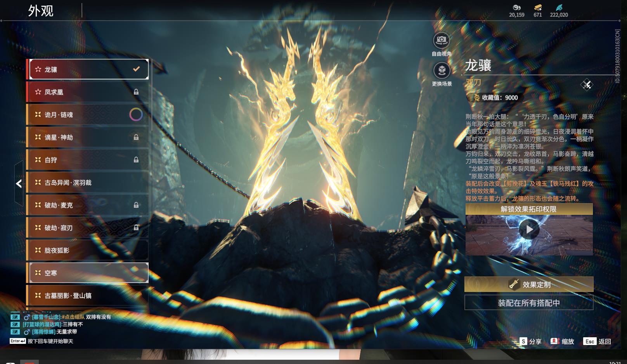The image size is (627, 364).
Task: Click the #点击组队 team-up link in chat
Action: click(73, 317)
